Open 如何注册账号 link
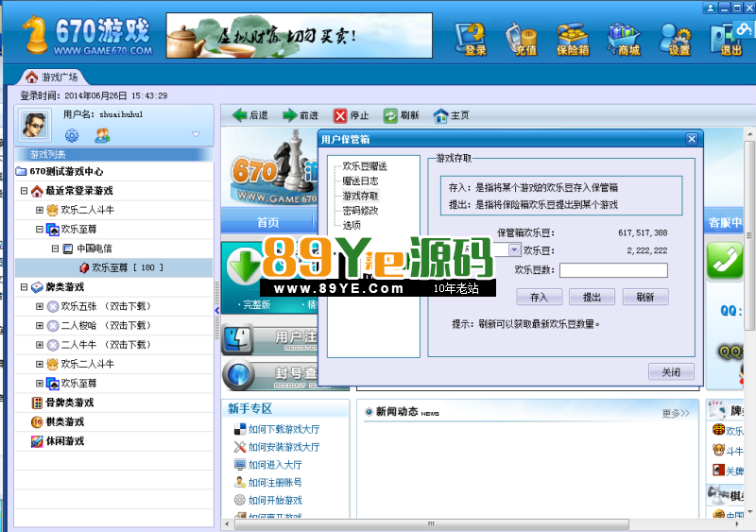Screen dimensions: 756x532 [x=275, y=483]
